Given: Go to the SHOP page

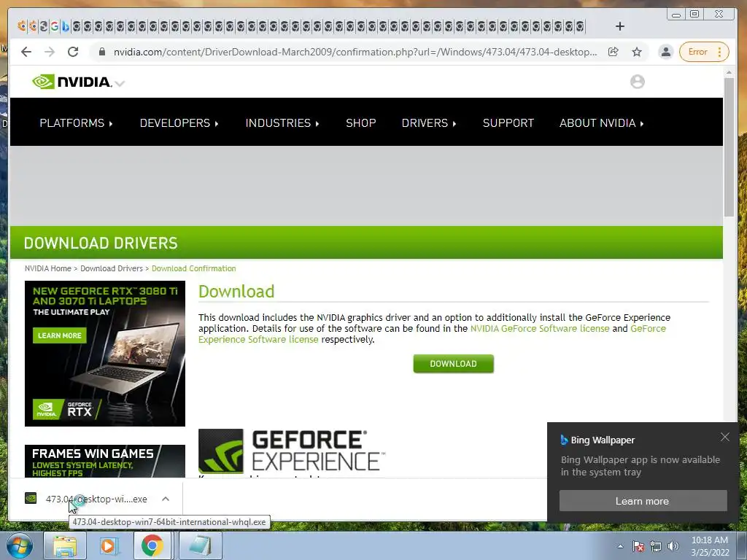Looking at the screenshot, I should coord(360,122).
